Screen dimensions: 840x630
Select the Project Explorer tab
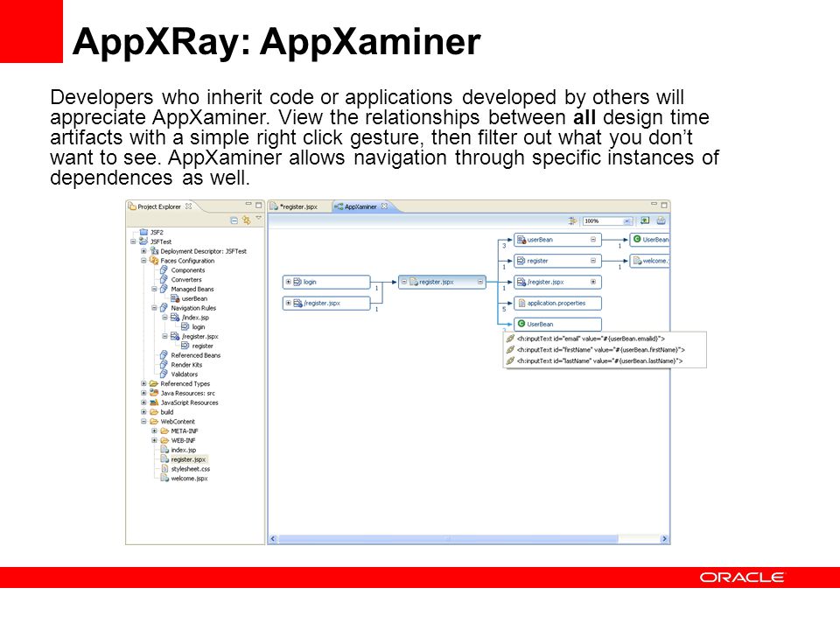coord(159,206)
